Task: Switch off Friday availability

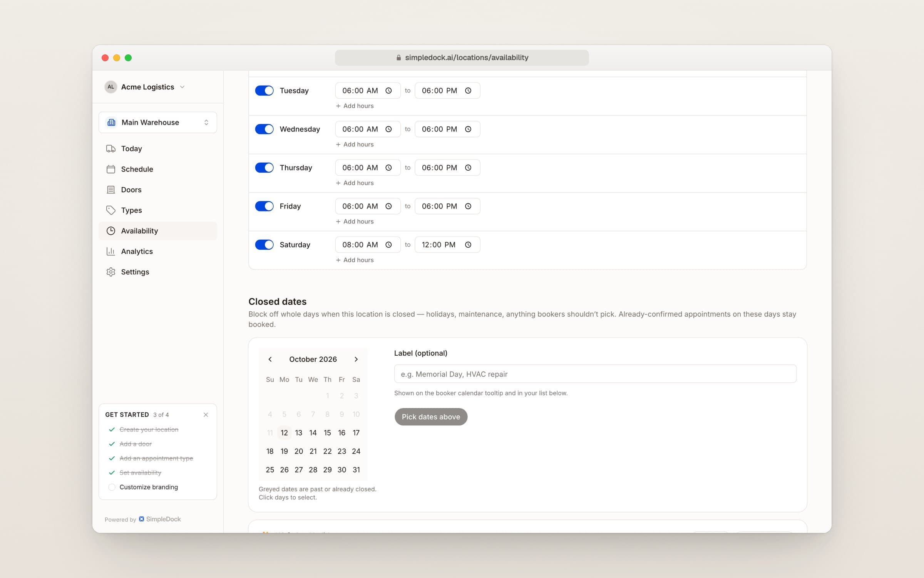Action: pos(264,206)
